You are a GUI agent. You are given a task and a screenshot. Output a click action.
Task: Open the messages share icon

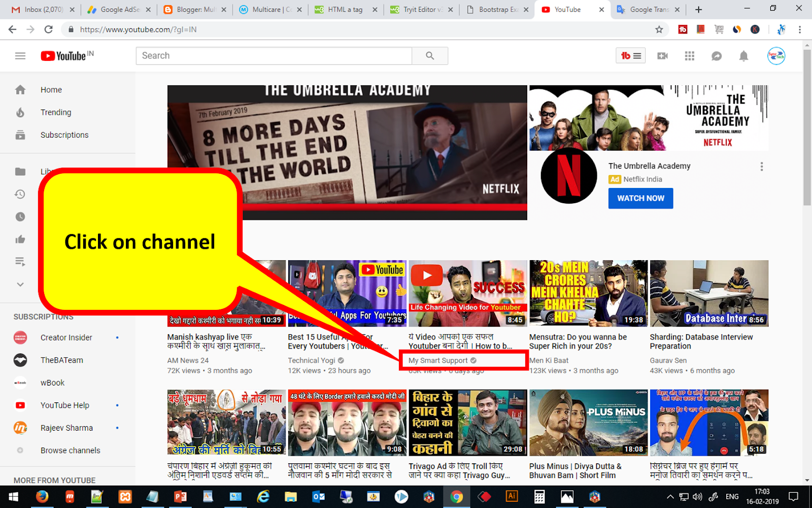coord(717,56)
